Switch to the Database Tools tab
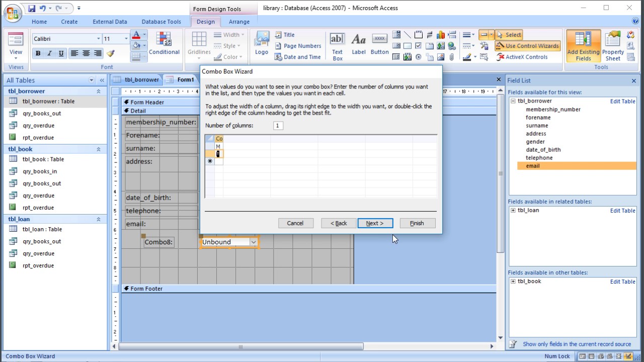The image size is (644, 362). tap(161, 22)
